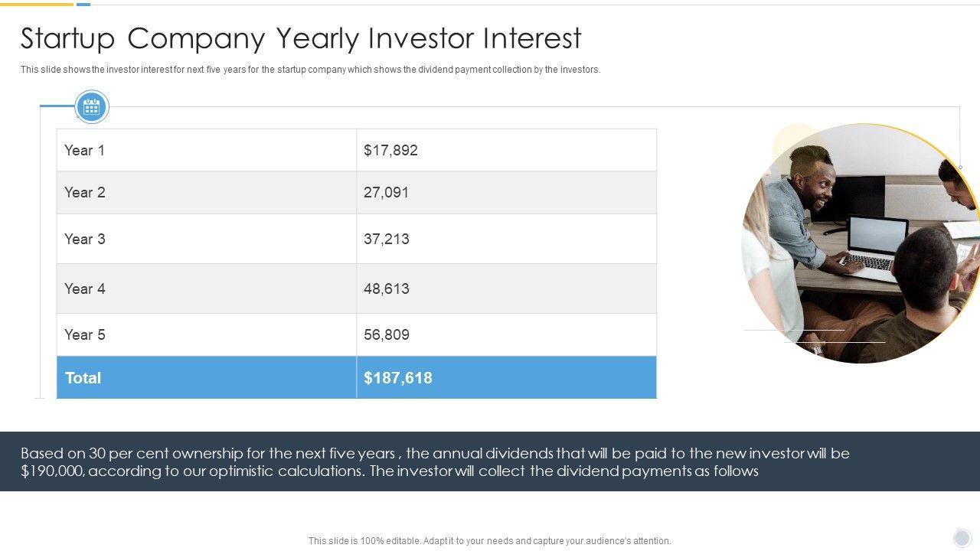Select the blue 'Total' header cell
The width and height of the screenshot is (980, 551).
[206, 377]
